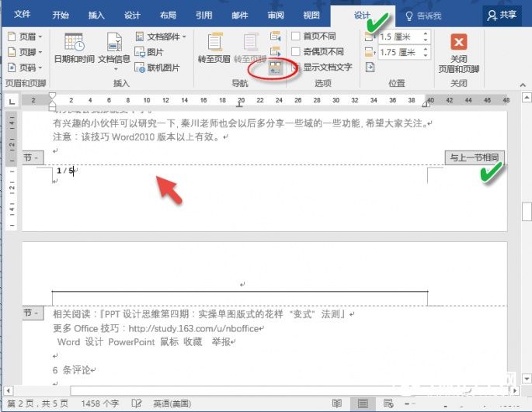Switch to the 审阅 (Review) tab
This screenshot has height=412, width=532.
276,15
